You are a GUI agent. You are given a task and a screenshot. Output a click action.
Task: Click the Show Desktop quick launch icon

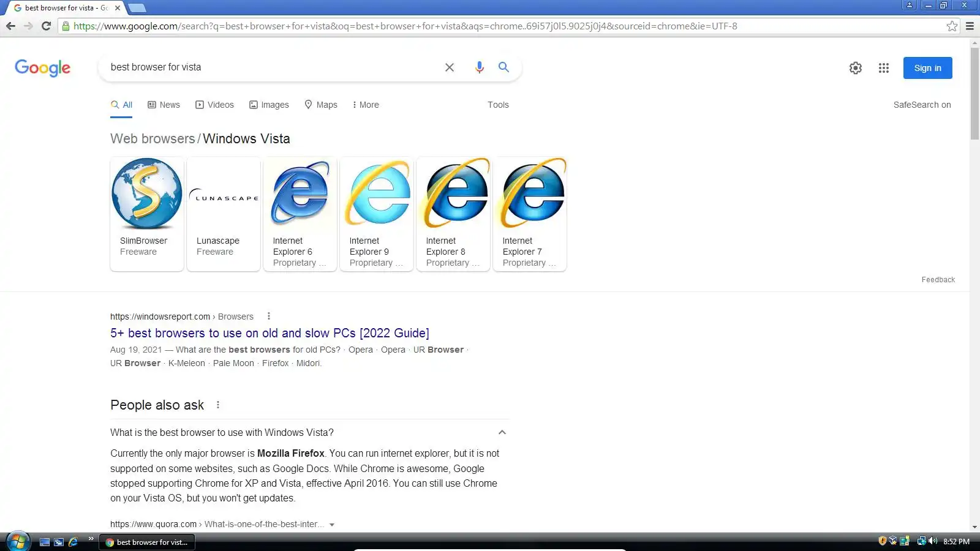pos(44,542)
